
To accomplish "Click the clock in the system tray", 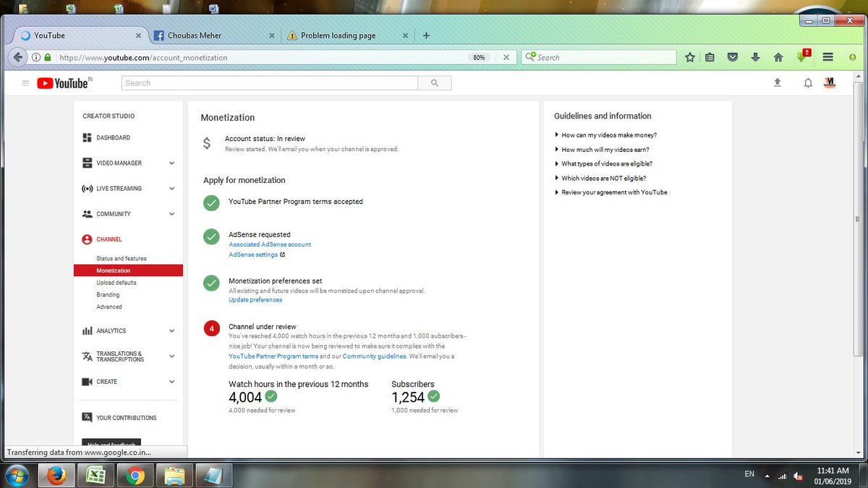I will [833, 476].
